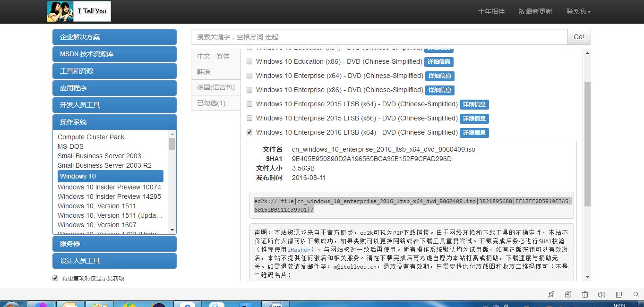Click the I Tell You logo icon
The height and width of the screenshot is (307, 644).
[x=59, y=11]
